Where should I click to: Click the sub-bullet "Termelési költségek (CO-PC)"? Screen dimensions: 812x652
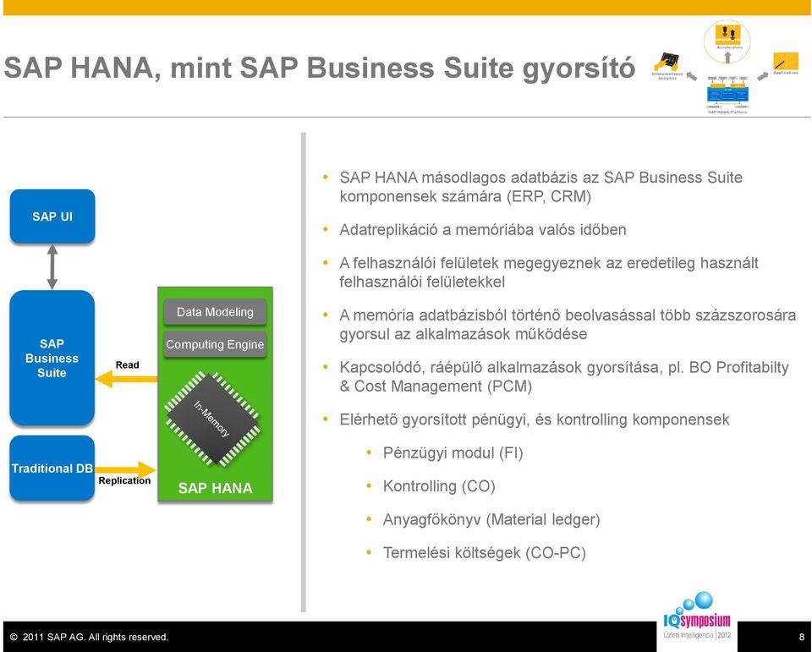pos(484,552)
